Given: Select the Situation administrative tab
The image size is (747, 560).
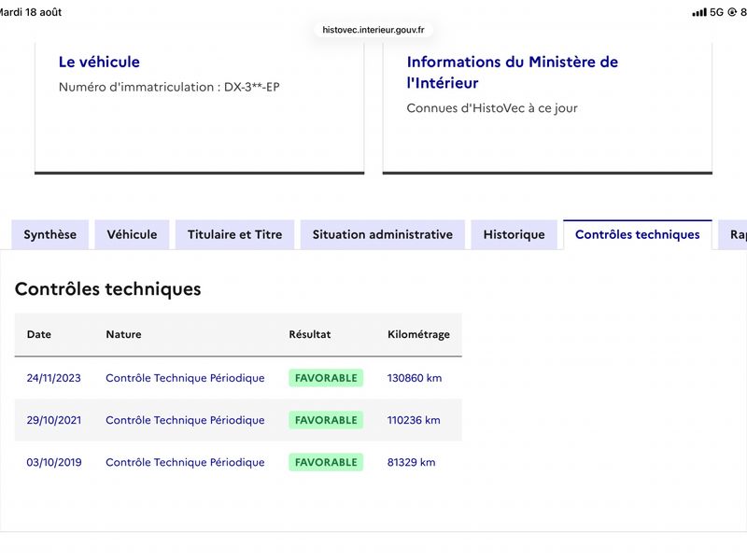Looking at the screenshot, I should tap(383, 234).
